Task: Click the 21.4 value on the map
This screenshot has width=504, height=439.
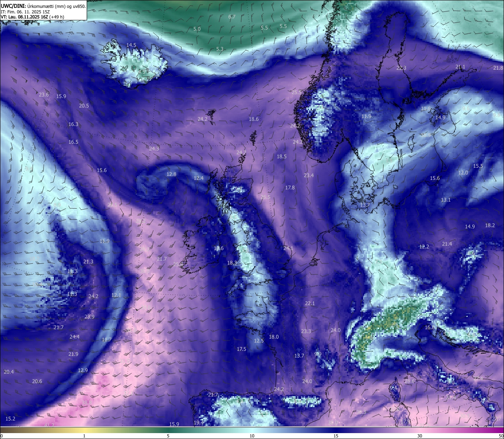Action: 447,244
